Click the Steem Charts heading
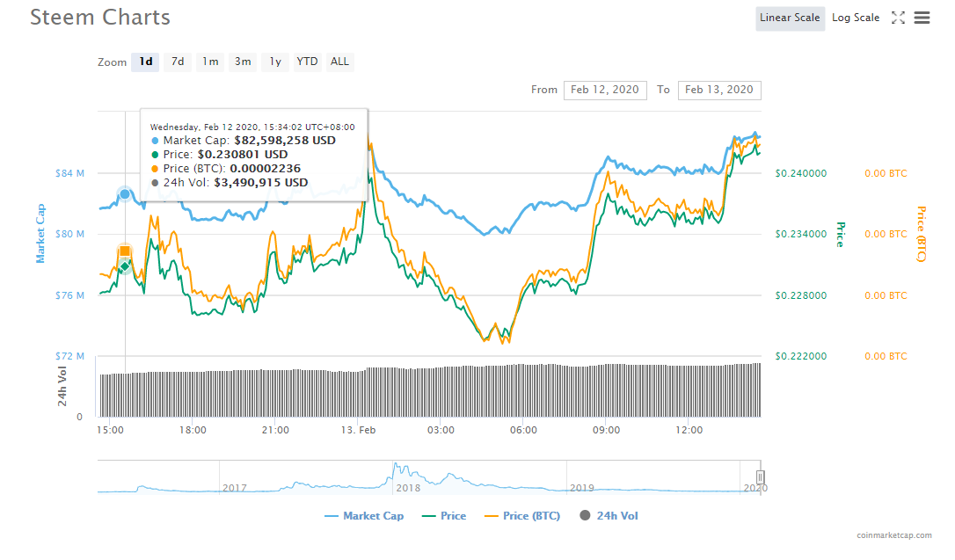 point(100,18)
